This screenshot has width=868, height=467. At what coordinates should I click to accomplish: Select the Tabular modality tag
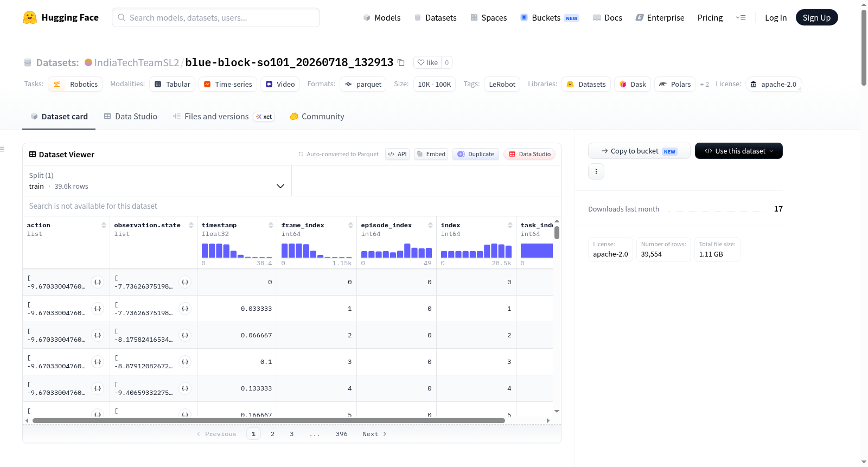point(173,84)
